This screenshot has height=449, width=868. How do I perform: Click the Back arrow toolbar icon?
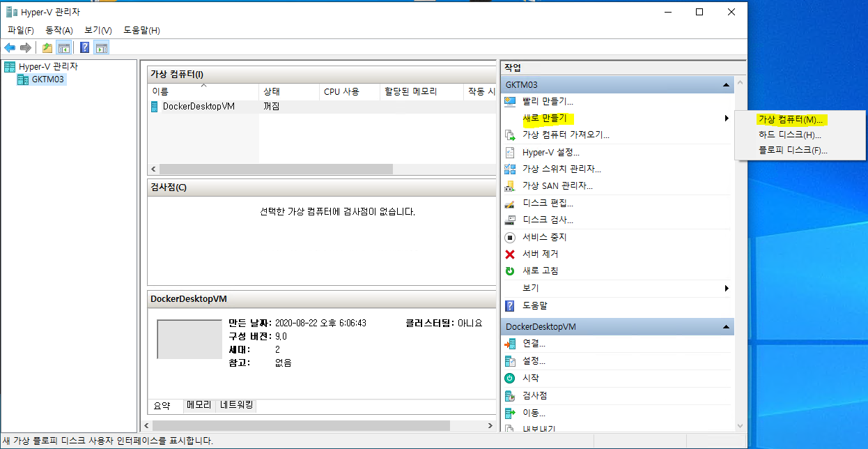point(10,48)
